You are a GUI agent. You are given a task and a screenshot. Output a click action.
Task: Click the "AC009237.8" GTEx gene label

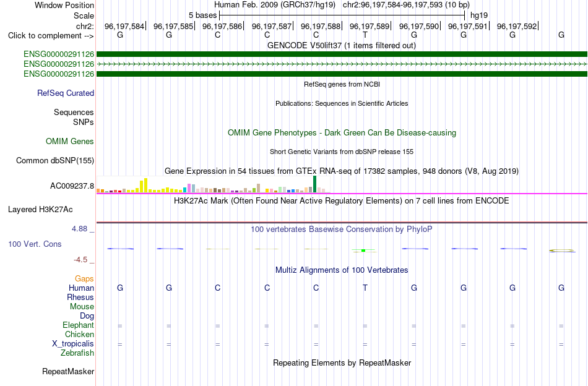[72, 186]
